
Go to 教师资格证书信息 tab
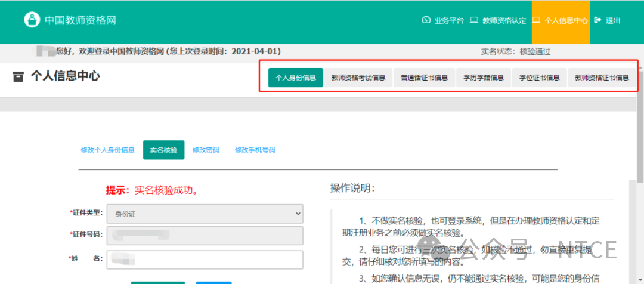(602, 78)
